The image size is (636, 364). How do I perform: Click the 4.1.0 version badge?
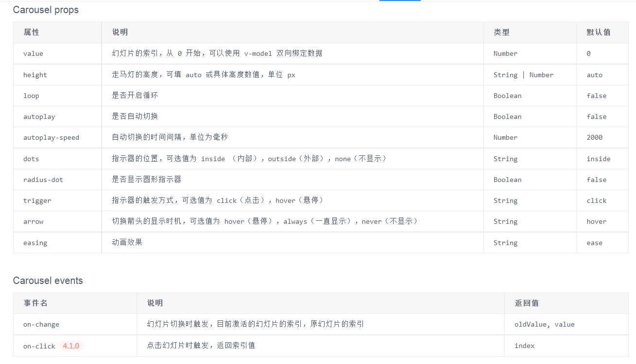[x=72, y=346]
